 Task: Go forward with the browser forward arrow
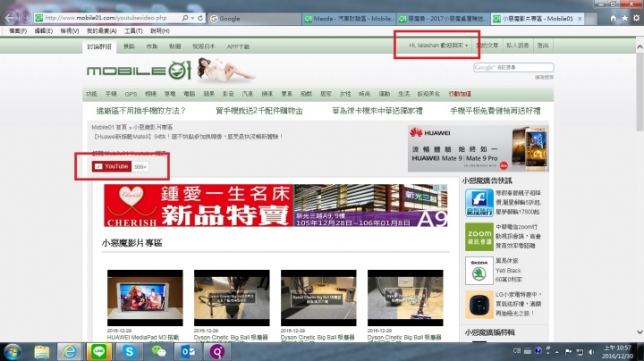tap(25, 18)
